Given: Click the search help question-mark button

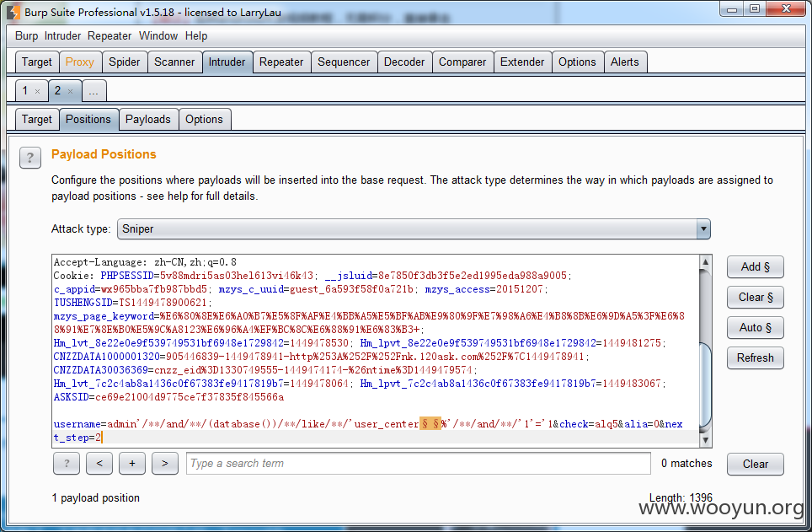Looking at the screenshot, I should pyautogui.click(x=67, y=464).
